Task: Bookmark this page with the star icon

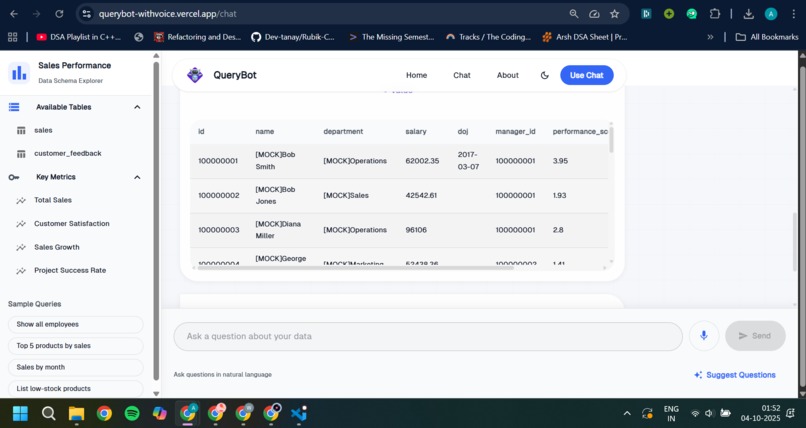Action: click(614, 14)
